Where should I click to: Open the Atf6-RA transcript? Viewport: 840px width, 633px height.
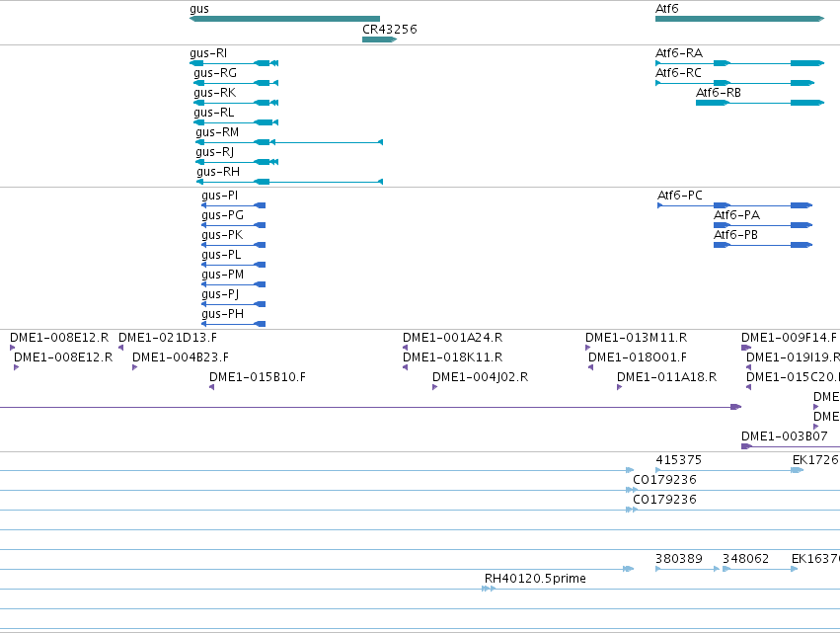(740, 63)
